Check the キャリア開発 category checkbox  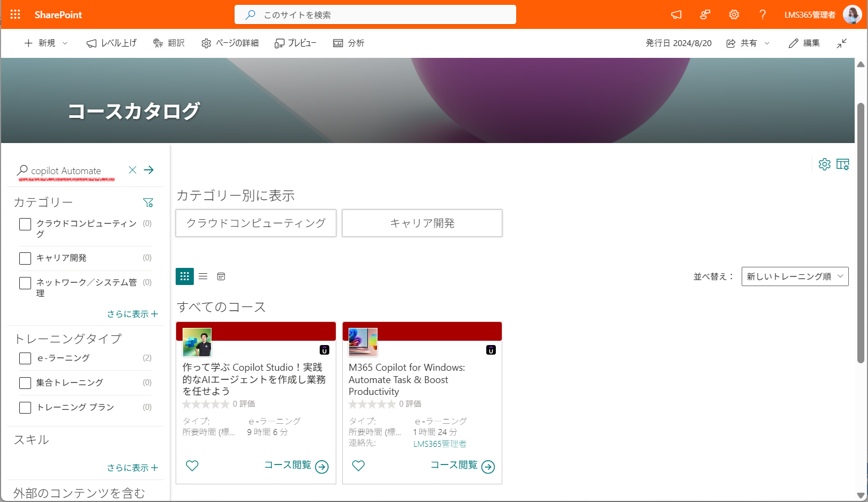25,258
